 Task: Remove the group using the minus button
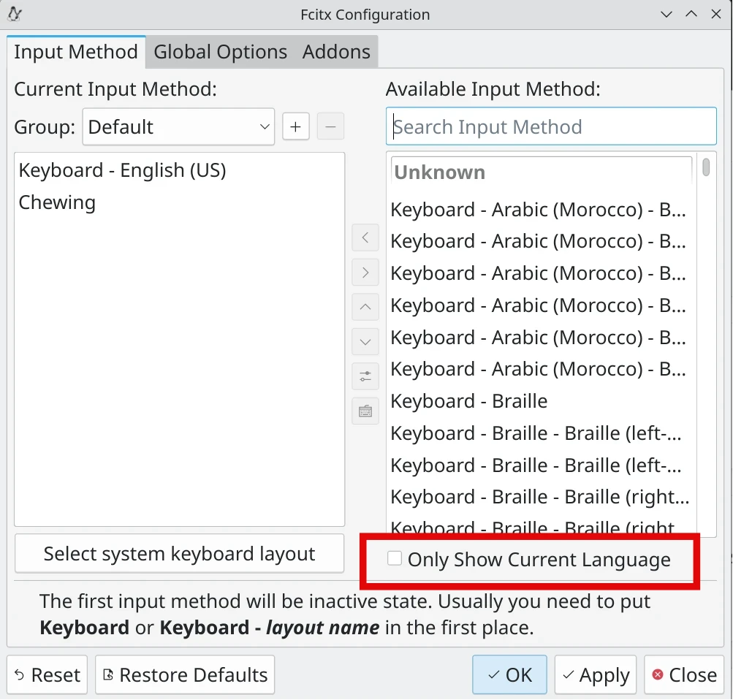click(330, 126)
